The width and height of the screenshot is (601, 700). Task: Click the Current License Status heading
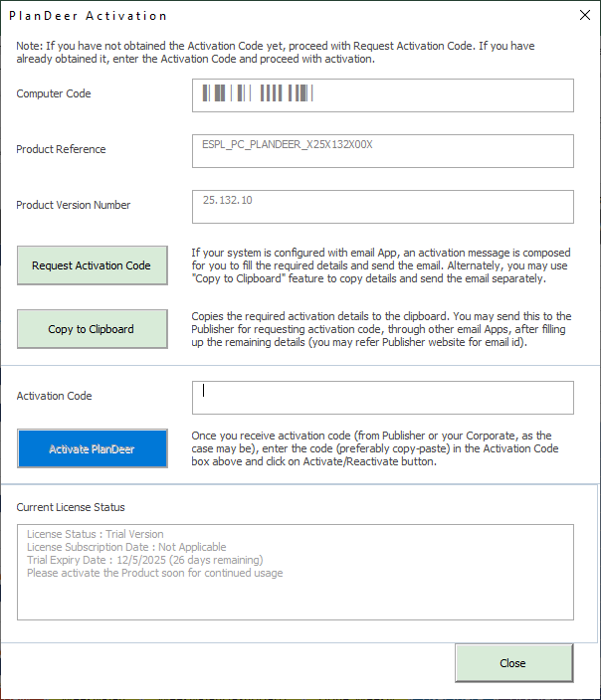click(71, 507)
